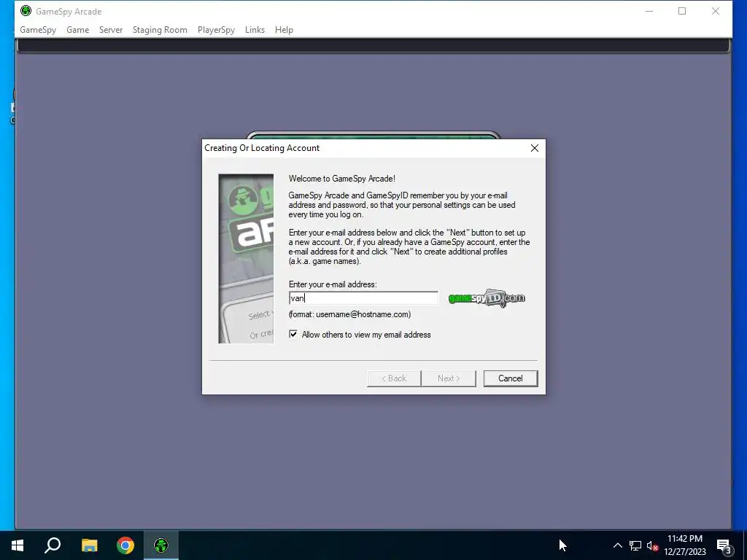Click the Cancel button
Image resolution: width=747 pixels, height=560 pixels.
pyautogui.click(x=510, y=378)
